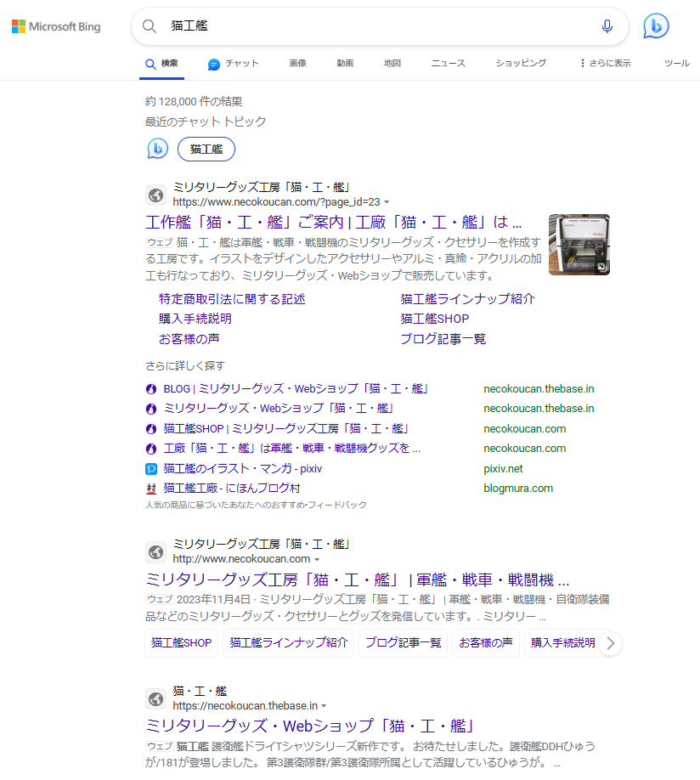The image size is (700, 780).
Task: Switch to the チャット tab
Action: [234, 64]
